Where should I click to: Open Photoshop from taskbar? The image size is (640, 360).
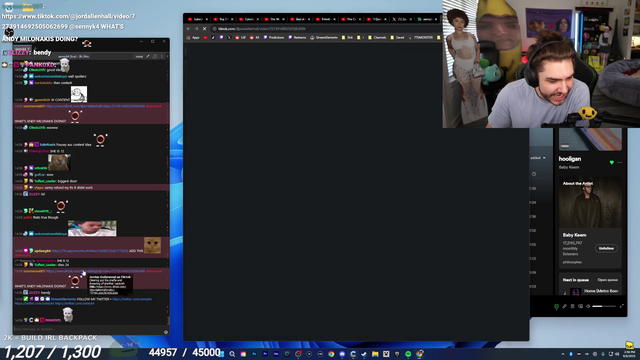[254, 354]
